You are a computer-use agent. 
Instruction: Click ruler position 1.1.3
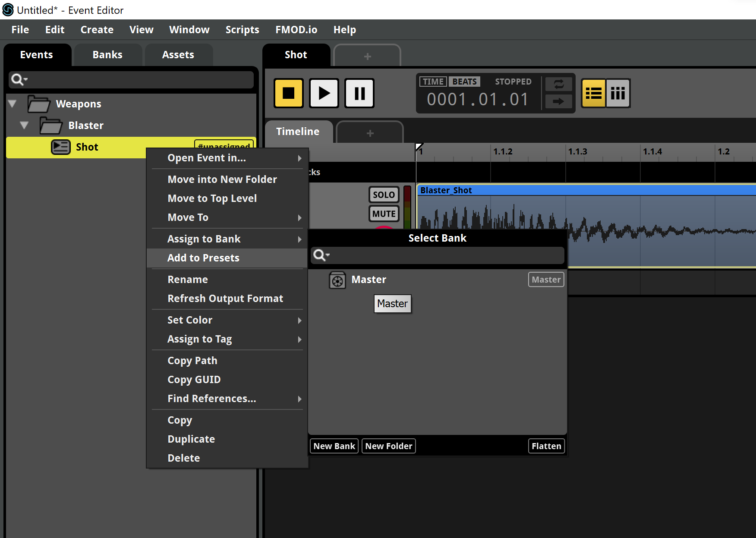(577, 151)
